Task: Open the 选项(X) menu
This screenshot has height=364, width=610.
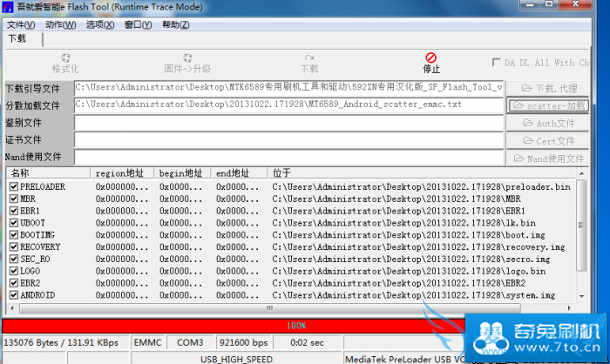Action: [100, 25]
